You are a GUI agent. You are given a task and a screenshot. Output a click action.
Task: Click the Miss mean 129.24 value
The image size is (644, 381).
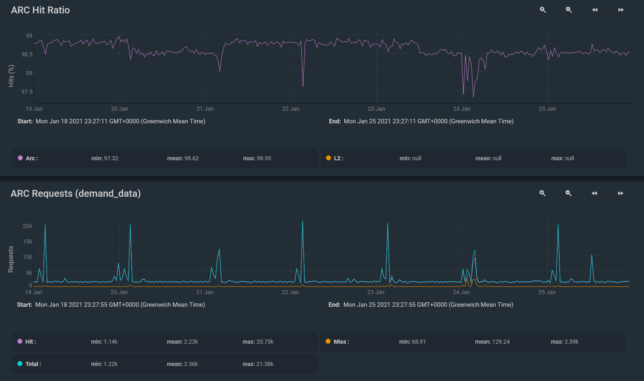pyautogui.click(x=492, y=342)
